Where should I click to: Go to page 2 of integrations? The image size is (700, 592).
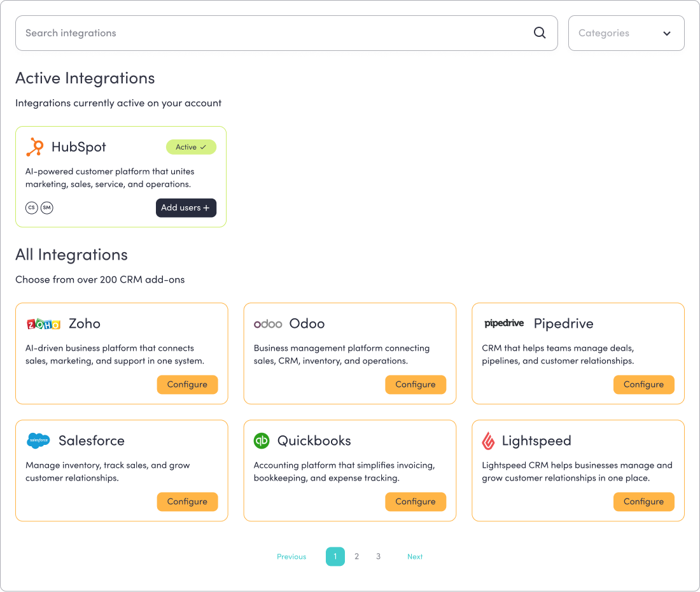coord(357,556)
